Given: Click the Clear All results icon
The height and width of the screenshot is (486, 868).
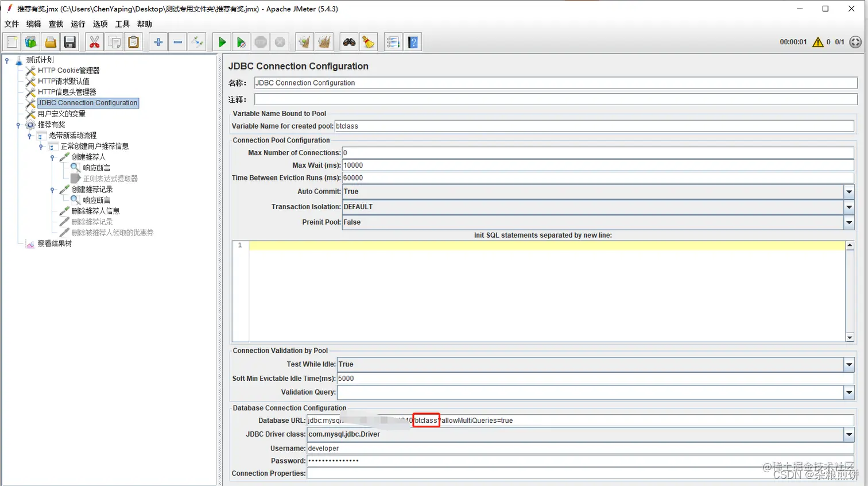Looking at the screenshot, I should pos(324,42).
